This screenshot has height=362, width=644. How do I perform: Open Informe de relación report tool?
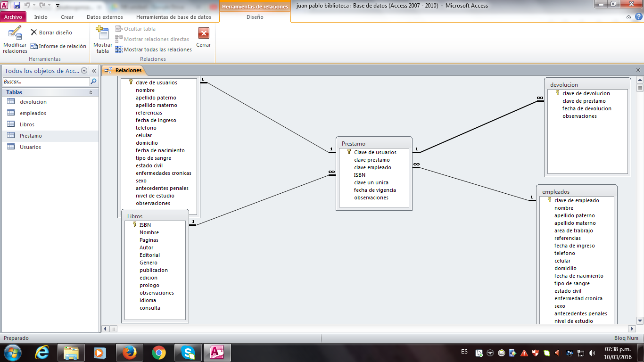tap(58, 46)
